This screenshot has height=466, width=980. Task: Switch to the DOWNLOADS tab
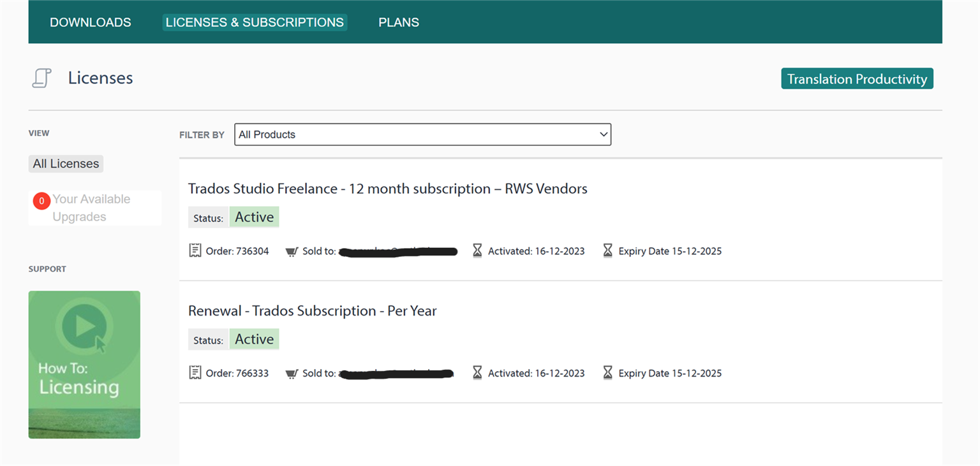[90, 22]
